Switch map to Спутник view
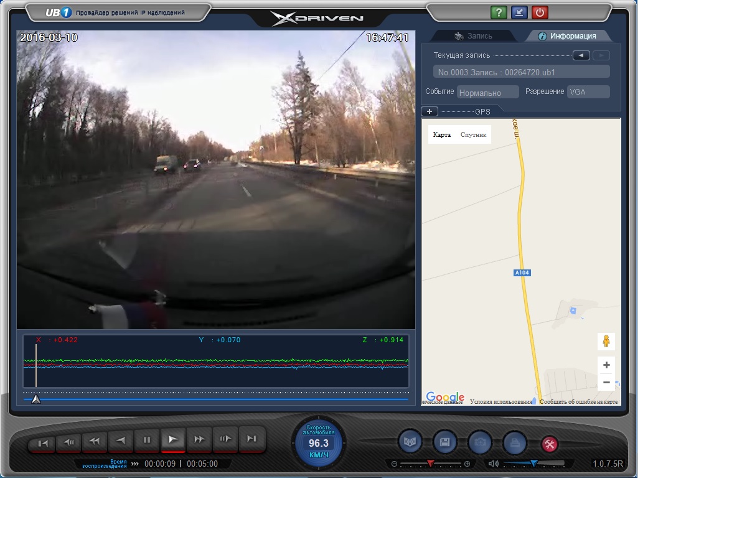This screenshot has width=747, height=560. [x=473, y=135]
